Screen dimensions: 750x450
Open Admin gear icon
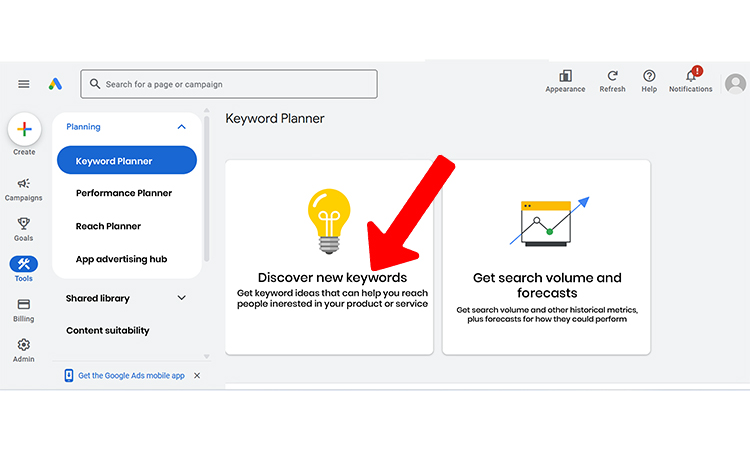click(23, 345)
